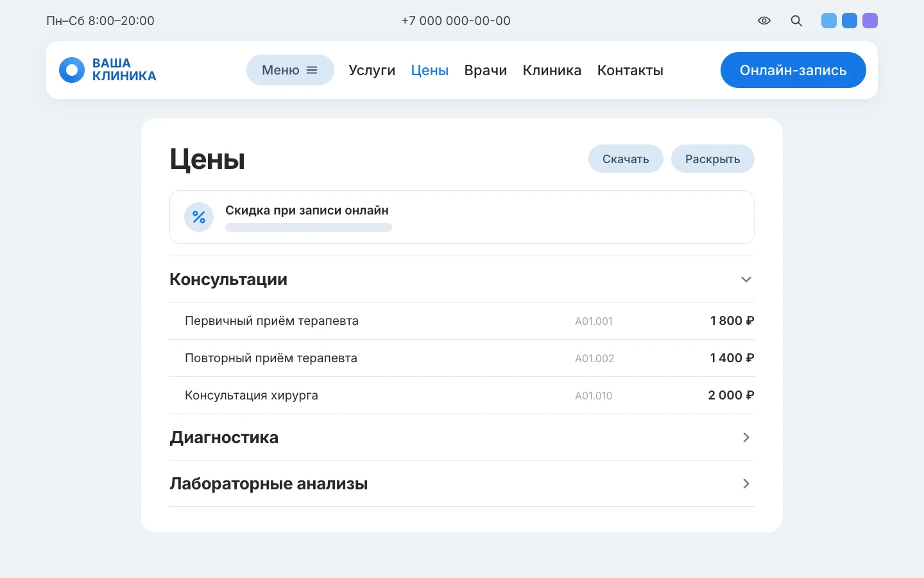Toggle the accessibility eye icon
924x578 pixels.
[764, 21]
